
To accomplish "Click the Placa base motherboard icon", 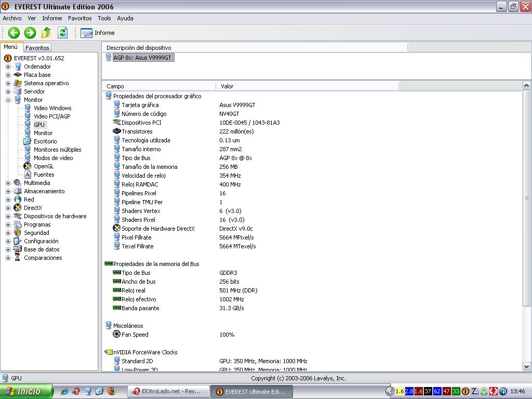I will click(x=18, y=75).
